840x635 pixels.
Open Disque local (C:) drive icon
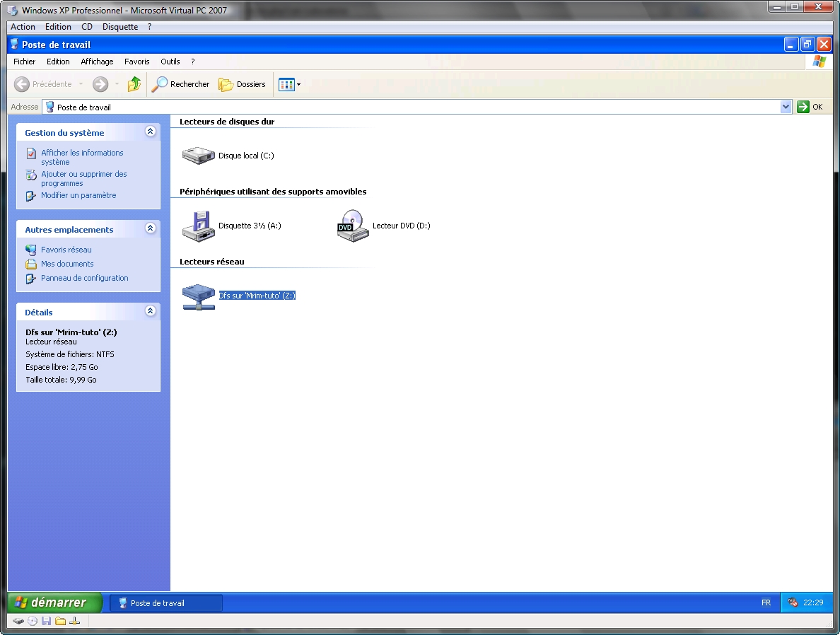[x=198, y=156]
